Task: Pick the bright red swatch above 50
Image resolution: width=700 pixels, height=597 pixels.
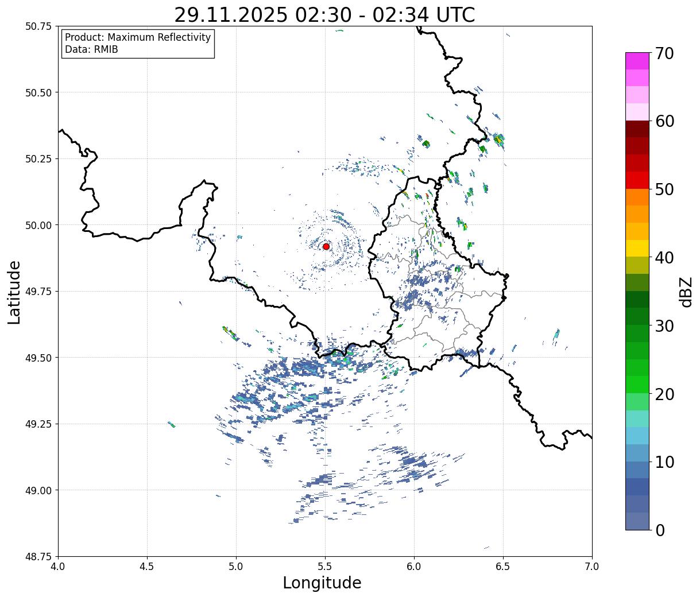Action: pyautogui.click(x=637, y=180)
